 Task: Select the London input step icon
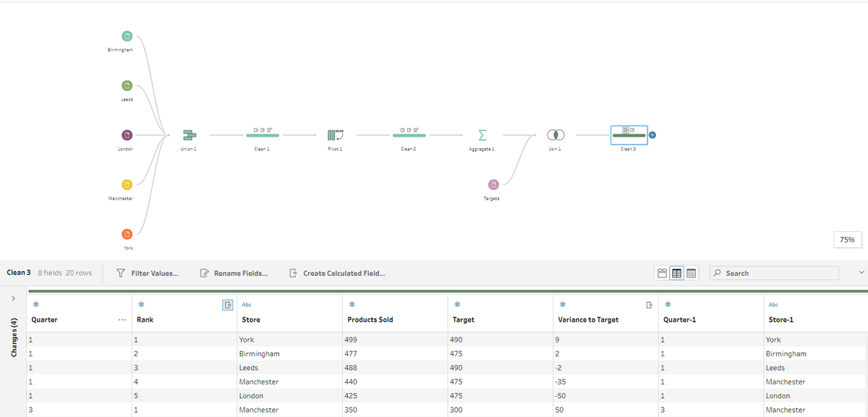[127, 135]
